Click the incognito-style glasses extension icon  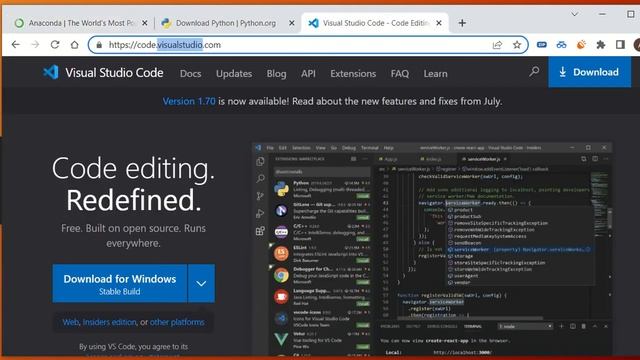click(x=561, y=44)
